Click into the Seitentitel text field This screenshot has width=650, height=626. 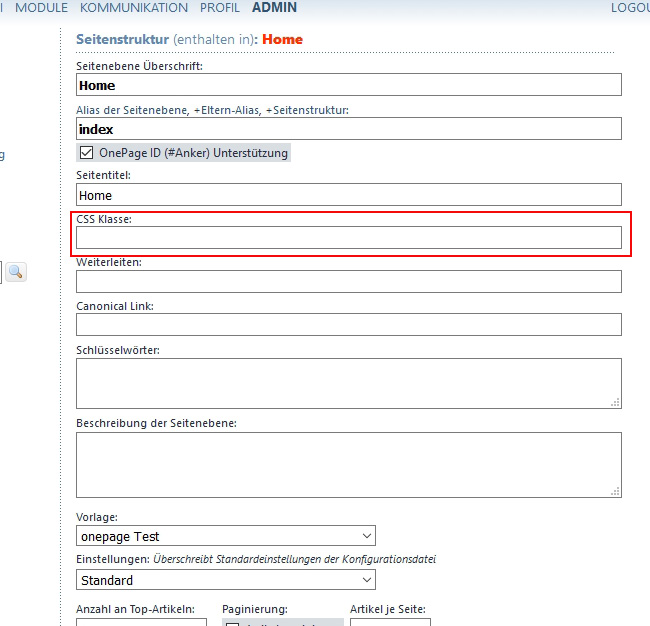point(348,195)
